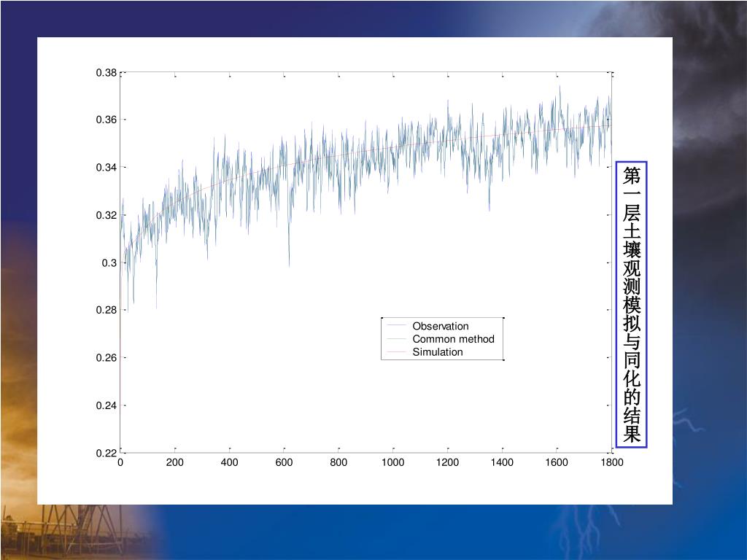
Task: Click the 0.38 y-axis label
Action: pyautogui.click(x=107, y=72)
